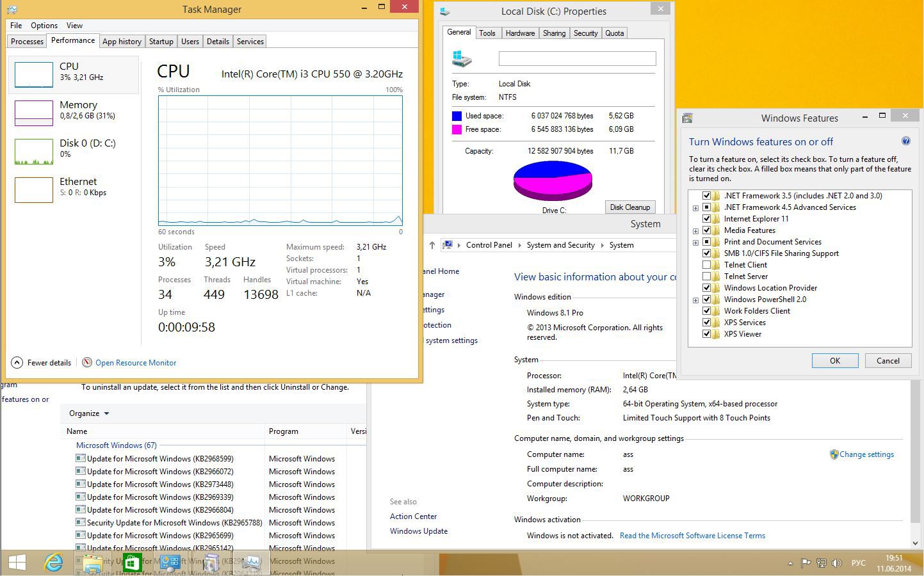Screen dimensions: 924x576
Task: Read the Microsoft Software License Terms
Action: click(692, 536)
